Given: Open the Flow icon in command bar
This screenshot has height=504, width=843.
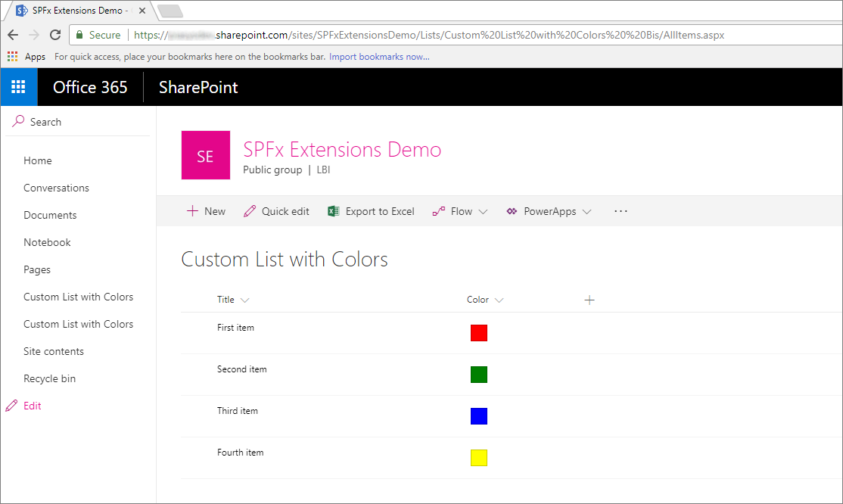Looking at the screenshot, I should [x=437, y=211].
